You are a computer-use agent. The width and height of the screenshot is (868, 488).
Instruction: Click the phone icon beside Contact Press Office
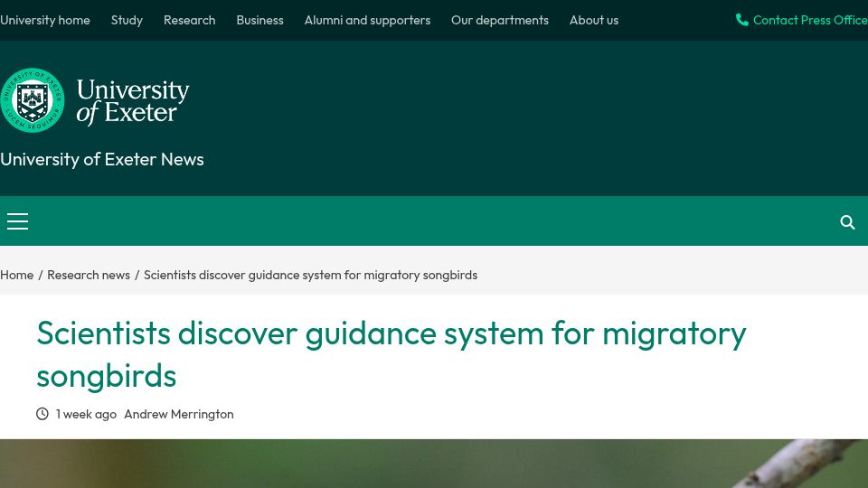pos(741,20)
